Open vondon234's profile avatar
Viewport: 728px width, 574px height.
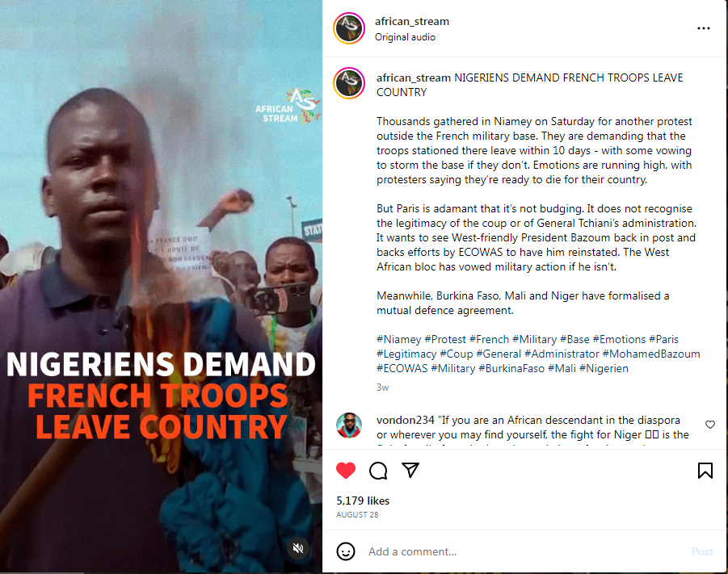point(349,425)
